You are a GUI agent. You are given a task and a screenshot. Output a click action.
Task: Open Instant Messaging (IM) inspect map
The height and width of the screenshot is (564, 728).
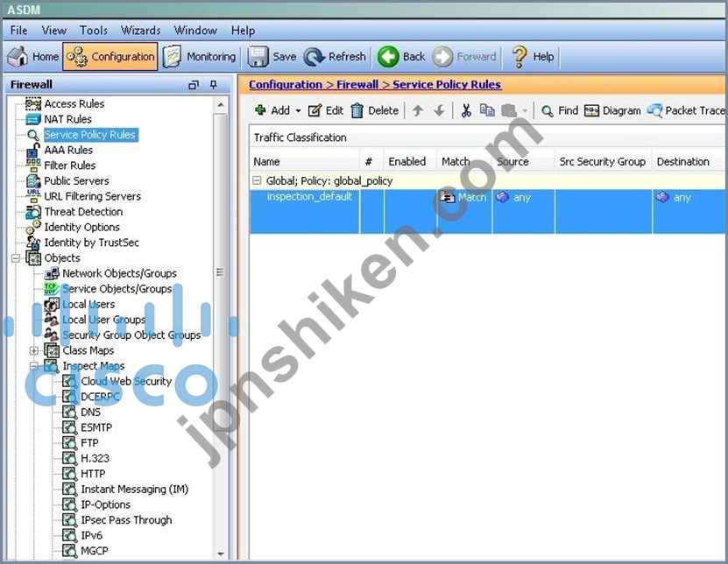tap(135, 489)
